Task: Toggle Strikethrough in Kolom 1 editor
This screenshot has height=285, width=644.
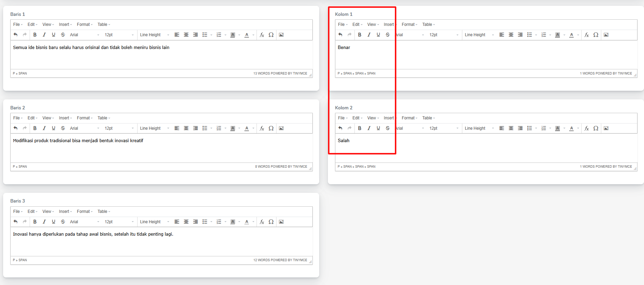Action: (x=388, y=35)
